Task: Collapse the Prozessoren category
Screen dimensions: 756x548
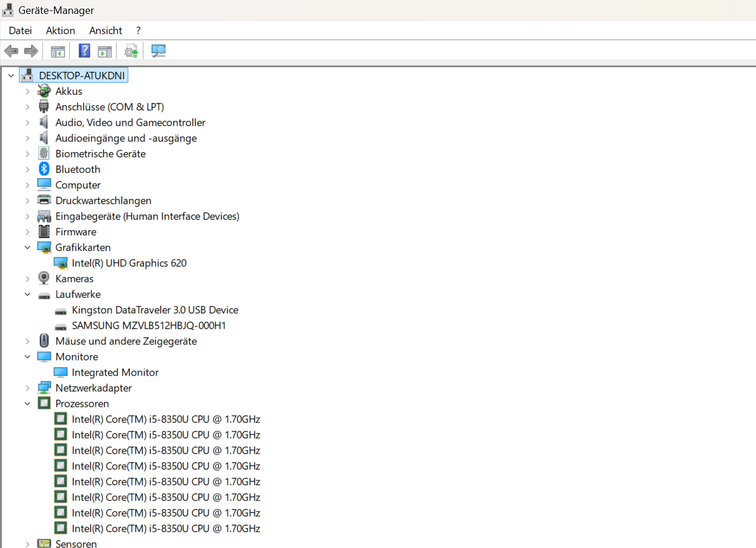Action: pyautogui.click(x=27, y=403)
